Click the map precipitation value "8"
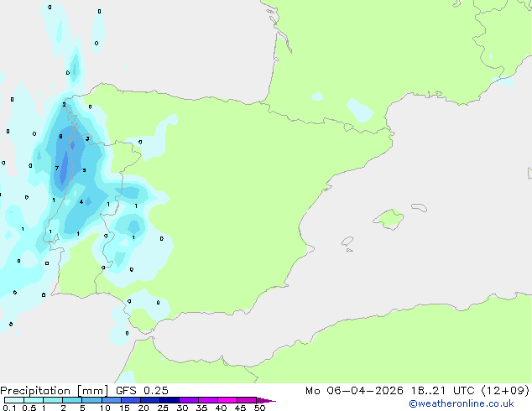Viewport: 532px width, 411px height. tap(60, 137)
